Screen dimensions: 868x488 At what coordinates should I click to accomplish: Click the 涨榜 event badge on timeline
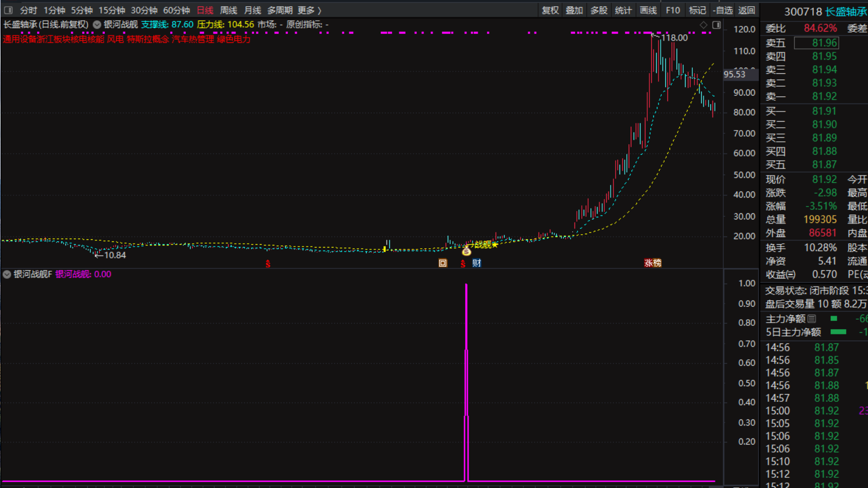pyautogui.click(x=652, y=263)
